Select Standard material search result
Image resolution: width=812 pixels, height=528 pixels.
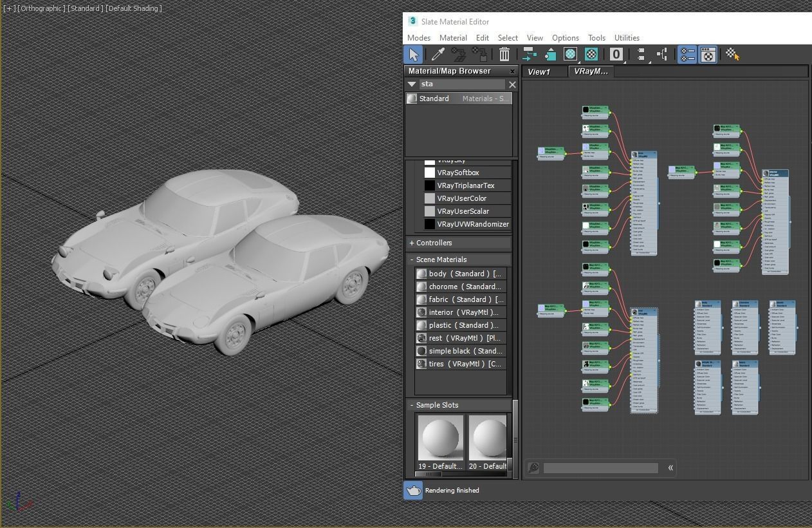tap(459, 99)
